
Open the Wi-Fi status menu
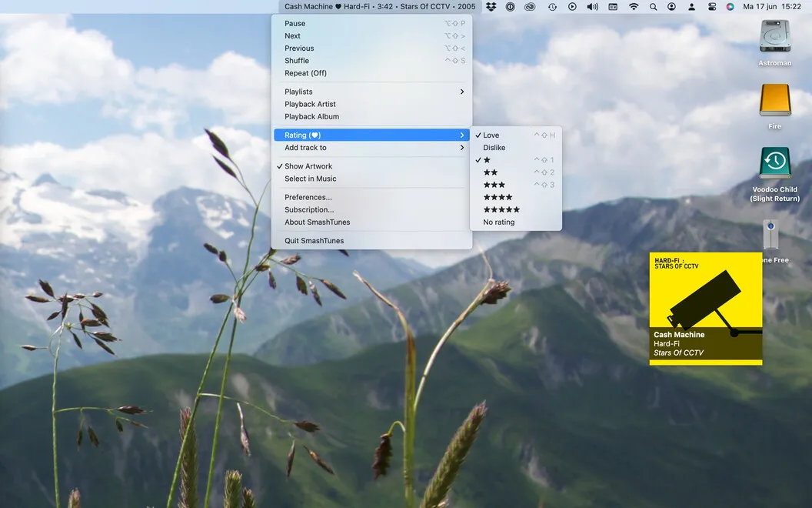pos(634,7)
